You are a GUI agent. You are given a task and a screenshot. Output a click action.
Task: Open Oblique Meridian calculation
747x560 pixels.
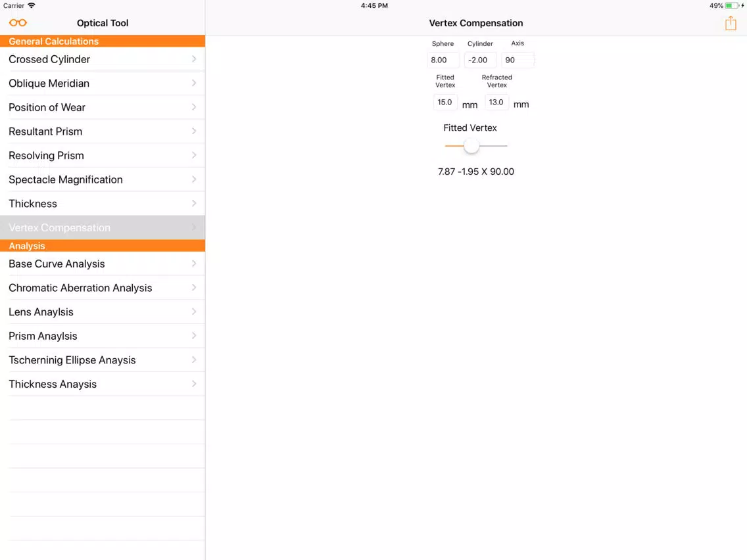click(x=103, y=83)
